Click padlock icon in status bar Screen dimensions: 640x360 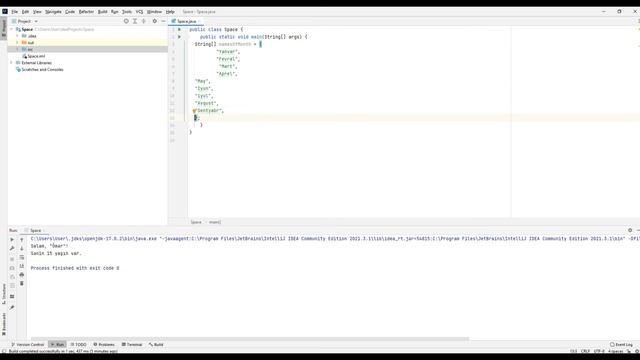(x=629, y=351)
